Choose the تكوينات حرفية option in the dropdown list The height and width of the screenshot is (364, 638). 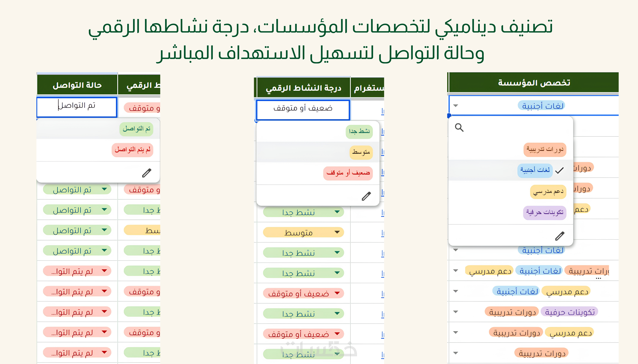point(545,213)
